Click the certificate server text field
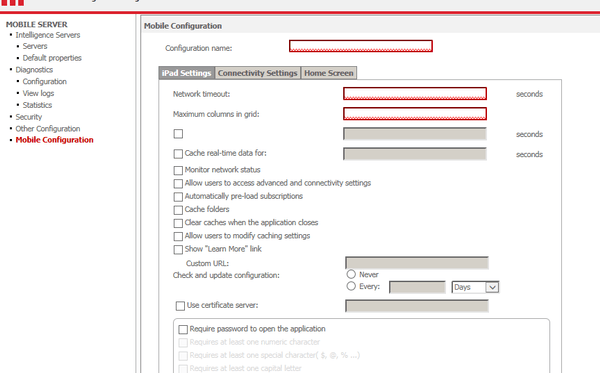Image resolution: width=600 pixels, height=373 pixels. click(x=417, y=306)
